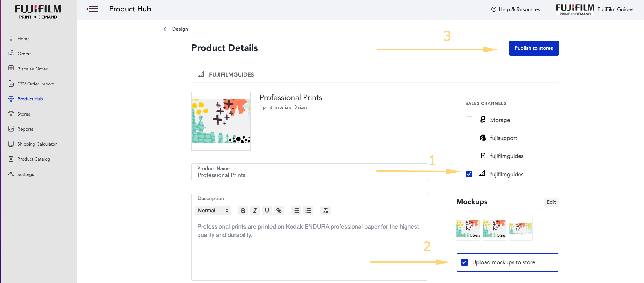This screenshot has height=283, width=644.
Task: Open Orders in the sidebar
Action: 24,54
